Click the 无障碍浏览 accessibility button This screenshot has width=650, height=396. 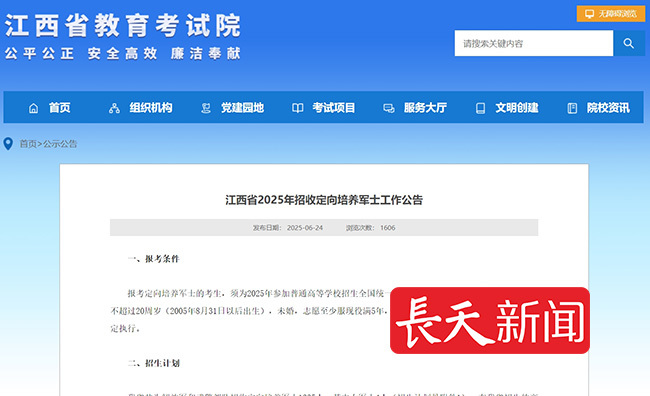click(611, 14)
